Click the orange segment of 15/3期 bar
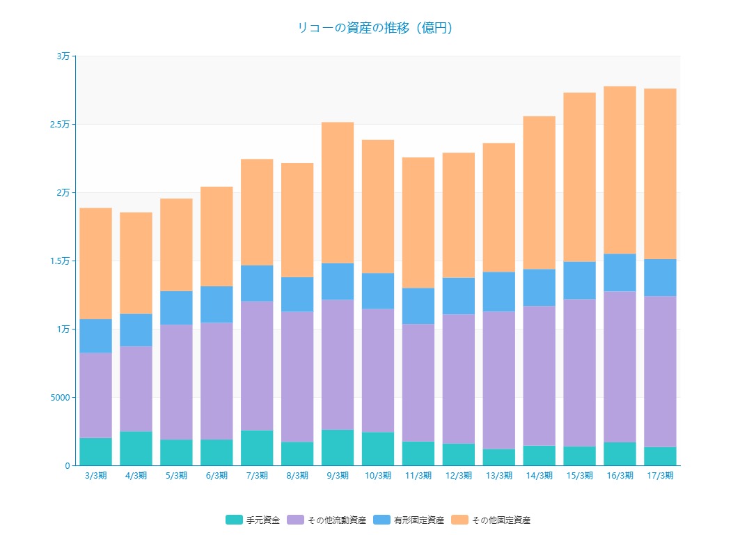The height and width of the screenshot is (535, 756). [579, 177]
